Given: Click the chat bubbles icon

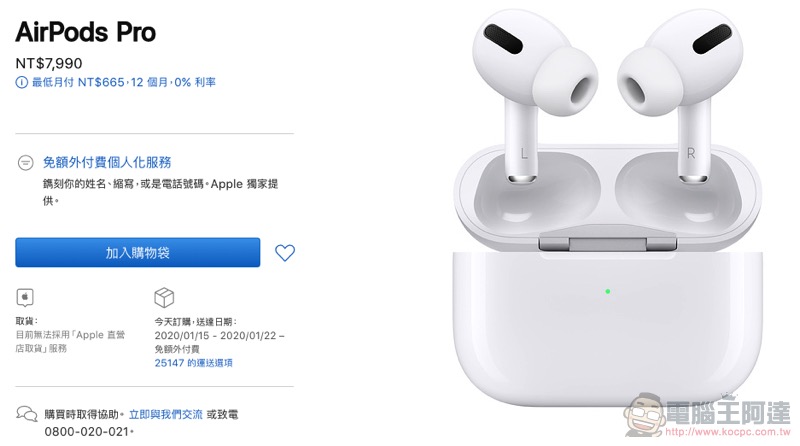Looking at the screenshot, I should pyautogui.click(x=27, y=414).
